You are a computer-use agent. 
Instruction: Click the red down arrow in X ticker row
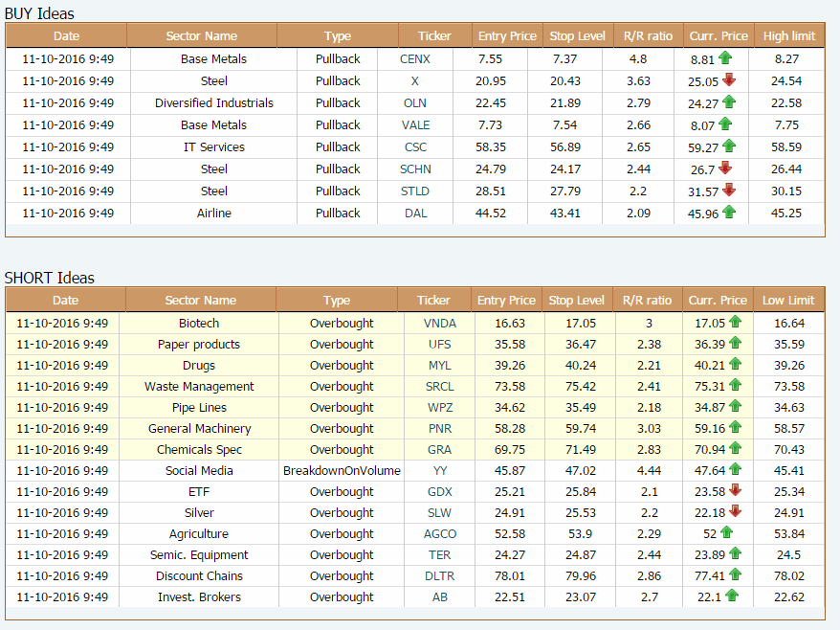point(729,79)
